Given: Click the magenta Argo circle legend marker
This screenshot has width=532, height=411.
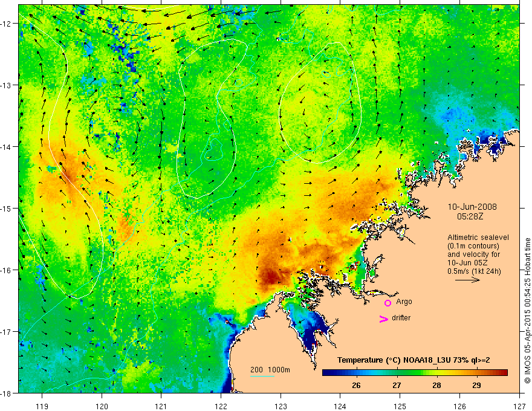Looking at the screenshot, I should coord(388,303).
